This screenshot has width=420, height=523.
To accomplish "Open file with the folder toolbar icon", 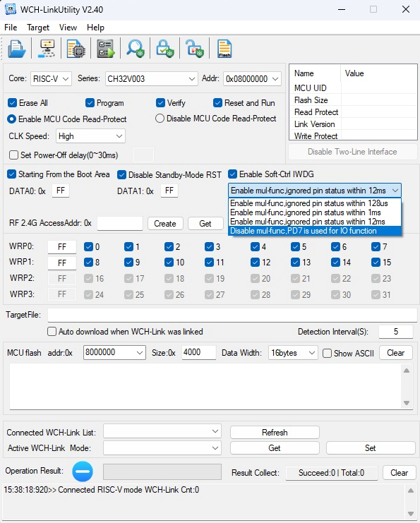I will point(16,49).
